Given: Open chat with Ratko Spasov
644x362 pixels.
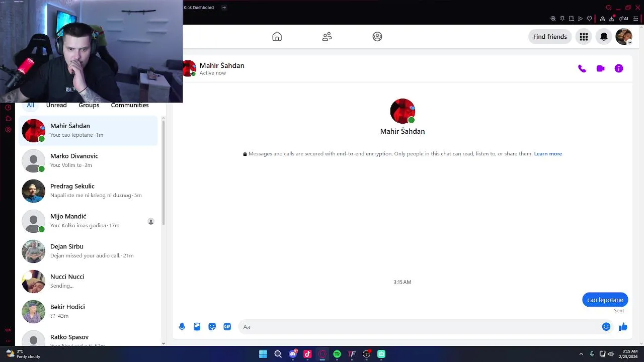Looking at the screenshot, I should [x=89, y=338].
